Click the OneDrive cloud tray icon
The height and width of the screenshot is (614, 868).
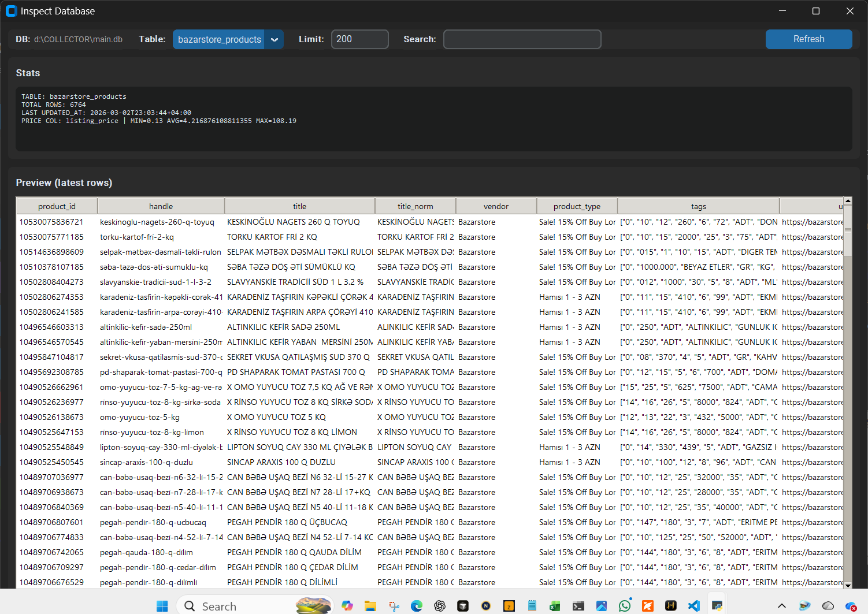828,606
